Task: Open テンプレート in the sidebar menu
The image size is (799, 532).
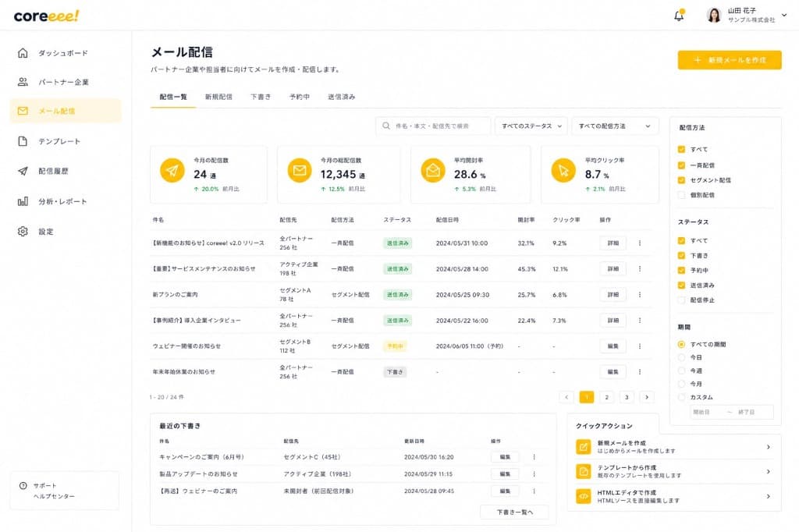Action: point(66,141)
